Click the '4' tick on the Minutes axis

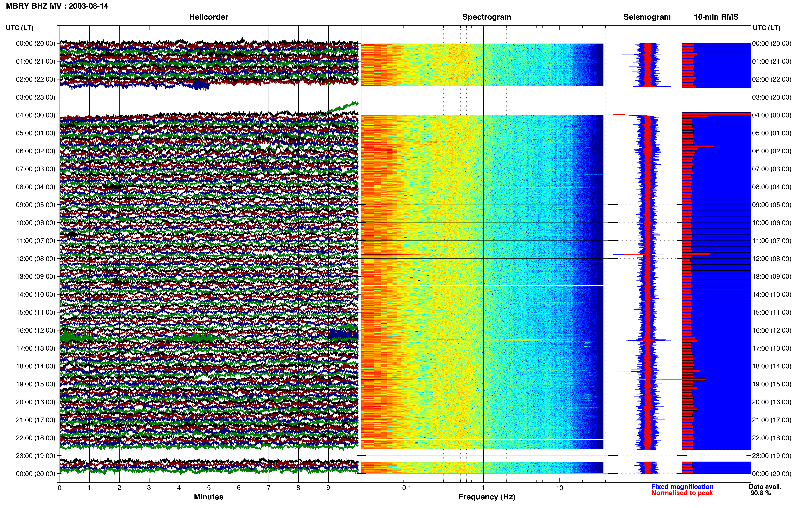179,488
